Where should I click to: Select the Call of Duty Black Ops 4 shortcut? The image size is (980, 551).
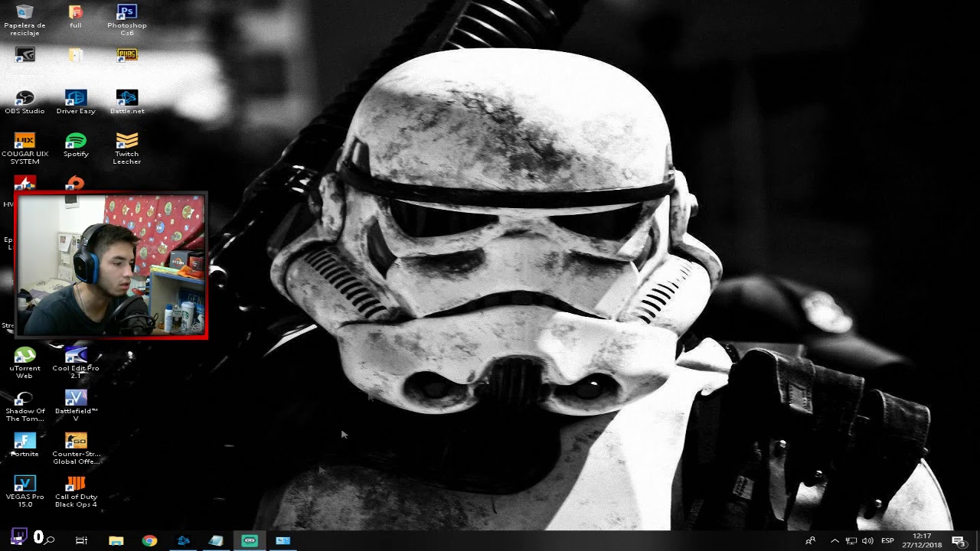coord(75,491)
